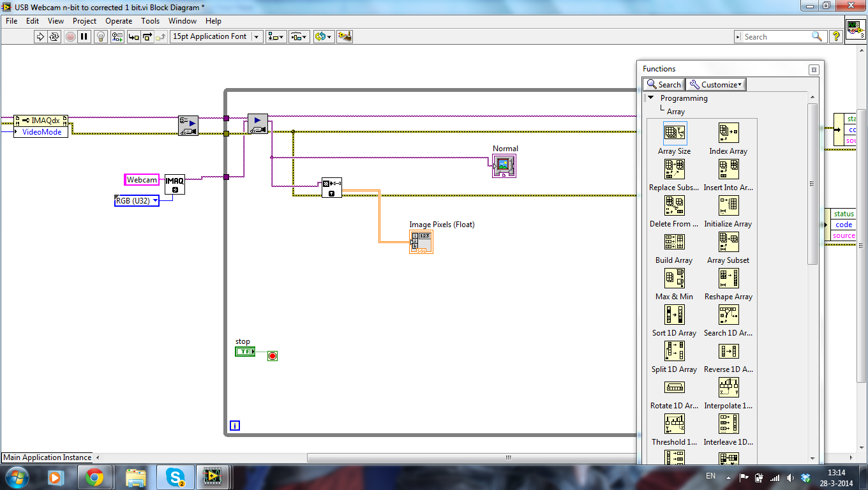Collapse the Programming category

point(650,98)
